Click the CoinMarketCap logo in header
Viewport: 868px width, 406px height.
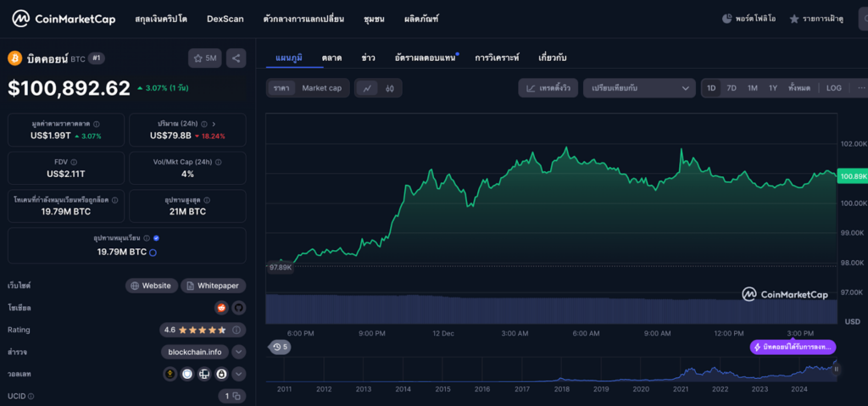(64, 19)
